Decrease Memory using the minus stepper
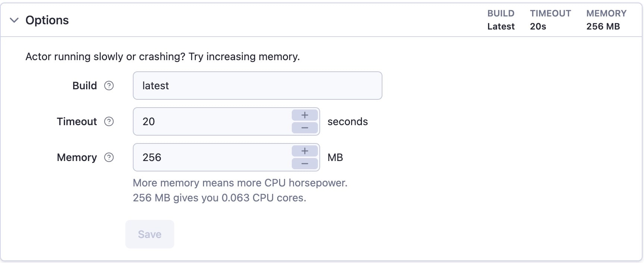This screenshot has height=263, width=644. (x=305, y=164)
